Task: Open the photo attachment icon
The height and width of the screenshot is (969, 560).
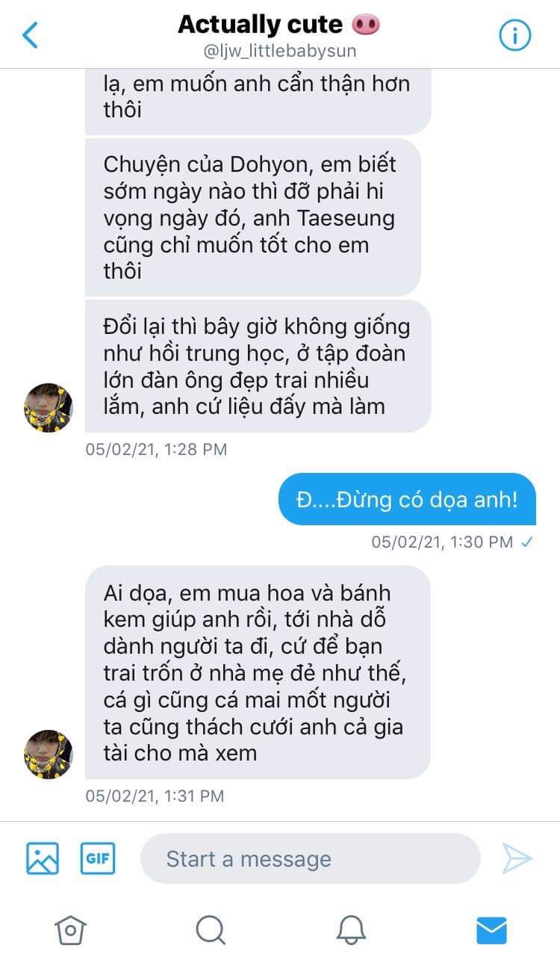Action: coord(43,858)
